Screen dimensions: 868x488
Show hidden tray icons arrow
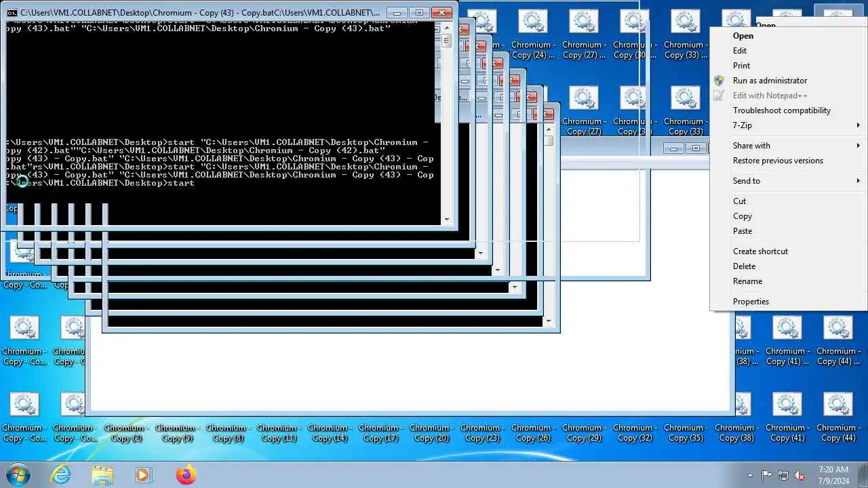pyautogui.click(x=750, y=475)
